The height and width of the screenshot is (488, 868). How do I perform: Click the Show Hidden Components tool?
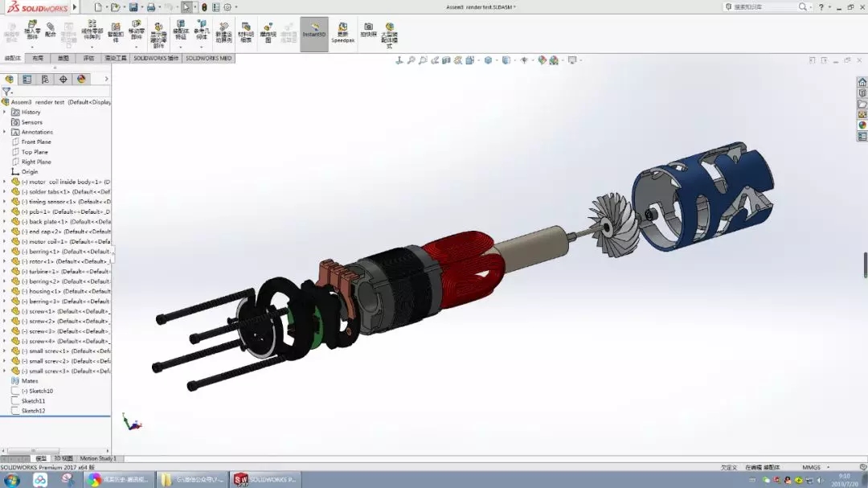tap(158, 35)
